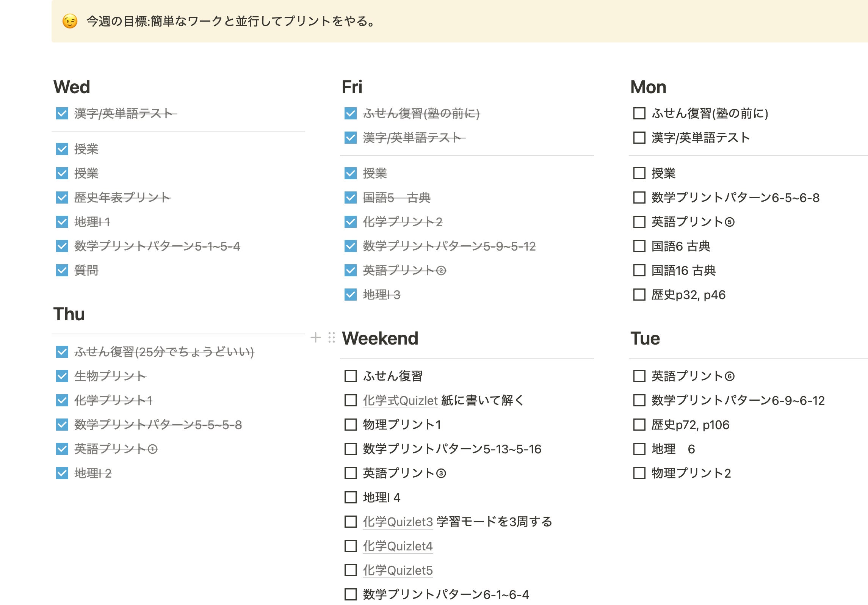868x605 pixels.
Task: Click the winking emoji callout icon
Action: (x=70, y=21)
